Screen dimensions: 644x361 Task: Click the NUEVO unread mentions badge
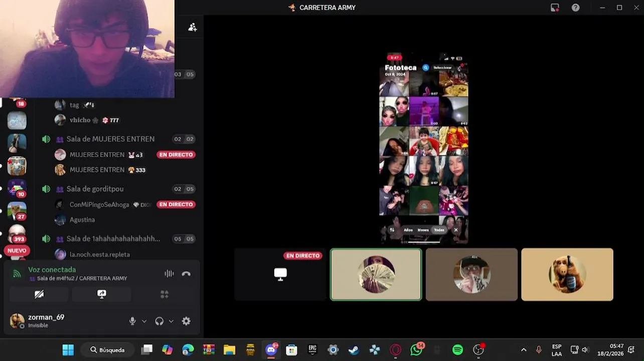(17, 251)
